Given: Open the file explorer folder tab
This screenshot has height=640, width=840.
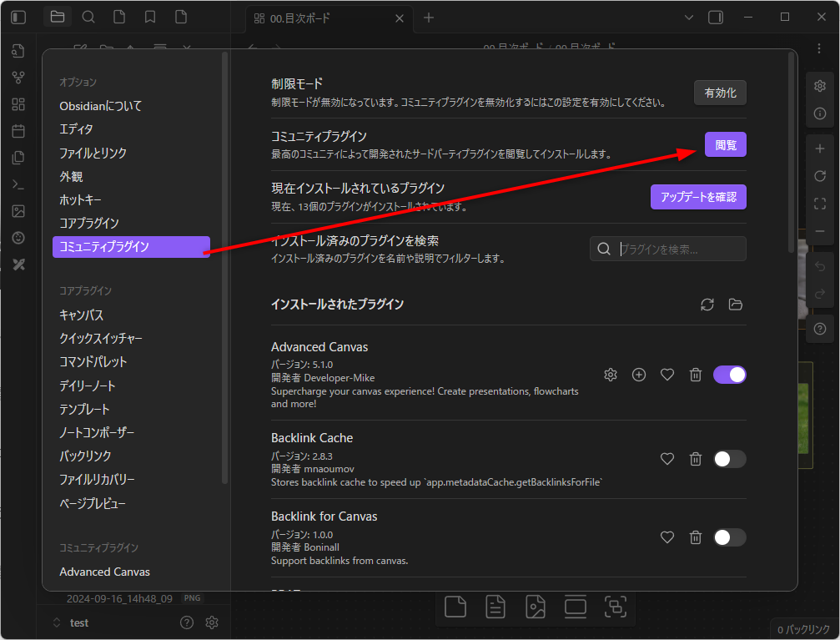Looking at the screenshot, I should click(x=58, y=18).
